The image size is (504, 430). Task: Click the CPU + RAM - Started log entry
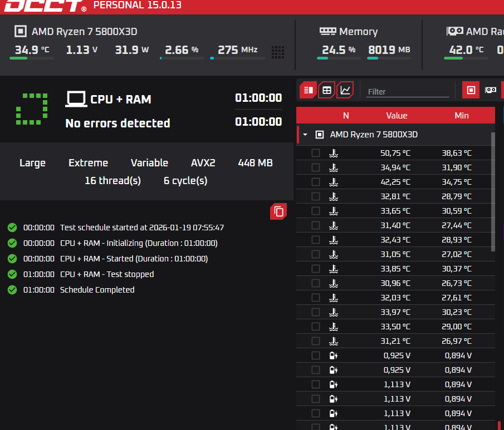click(x=134, y=259)
